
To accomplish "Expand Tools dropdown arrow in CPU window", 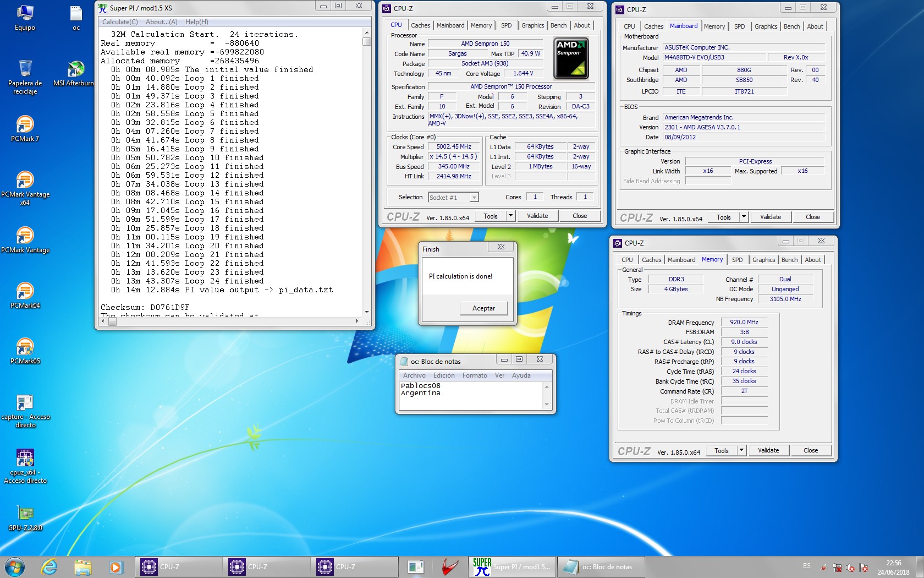I will 510,216.
